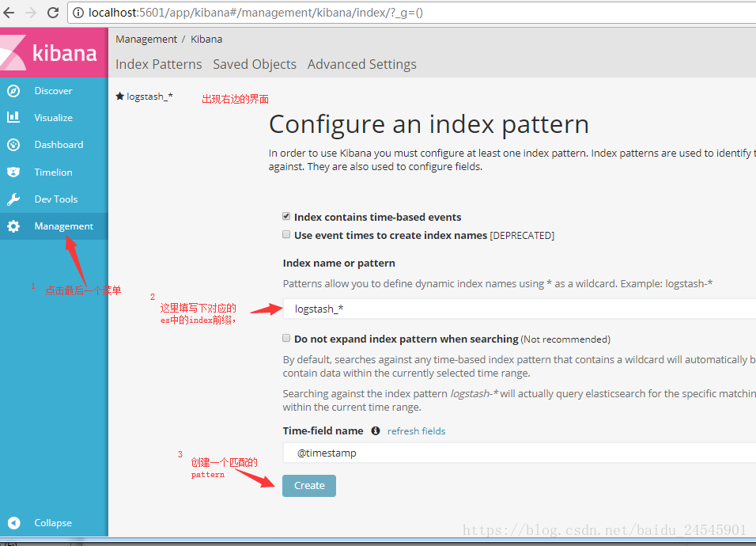The image size is (756, 546).
Task: Select Timelion label in sidebar
Action: tap(54, 173)
